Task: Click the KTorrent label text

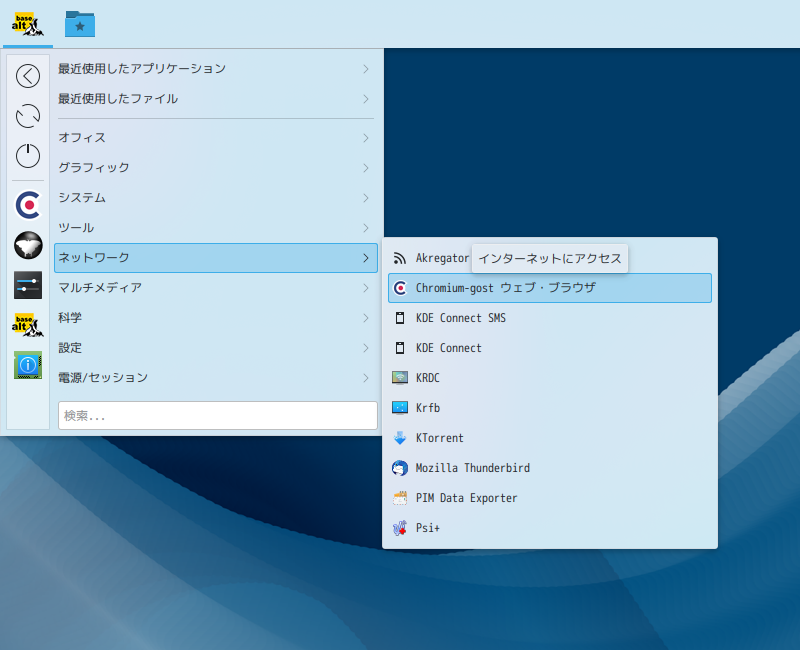Action: [x=440, y=438]
